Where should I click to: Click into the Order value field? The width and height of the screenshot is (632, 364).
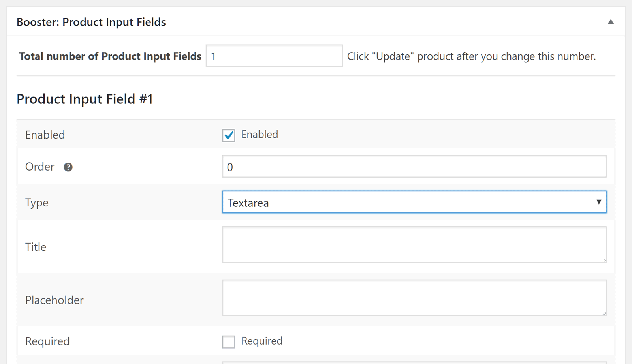tap(414, 167)
